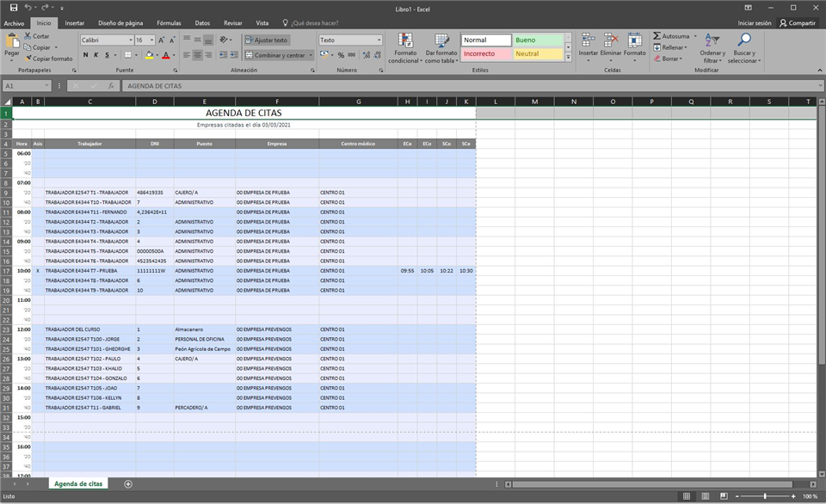Viewport: 826px width, 504px height.
Task: Open the Archivo menu
Action: (14, 23)
